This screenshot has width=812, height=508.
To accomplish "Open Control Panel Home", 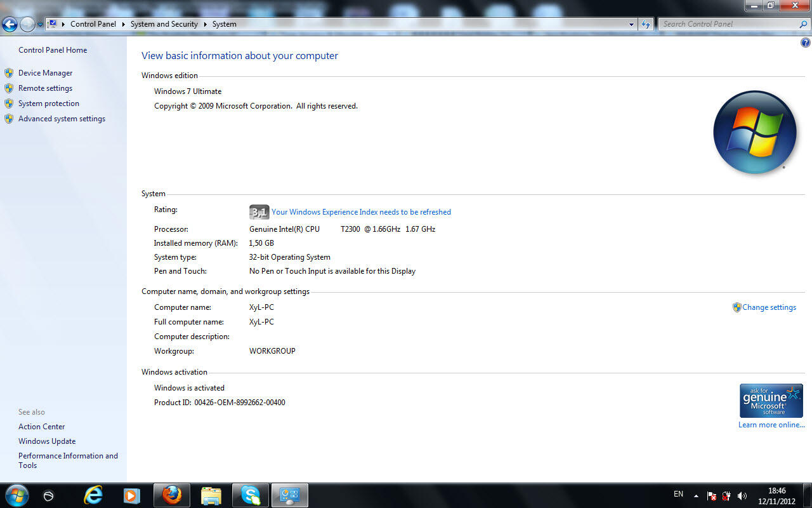I will tap(53, 50).
